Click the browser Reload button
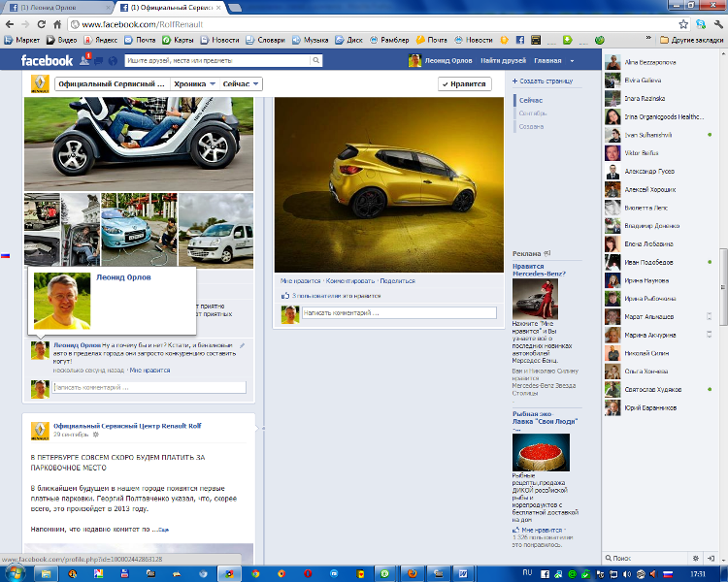728x582 pixels. 42,24
